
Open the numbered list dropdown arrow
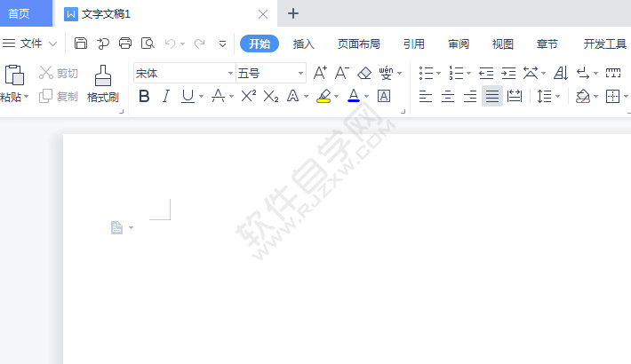[x=469, y=73]
